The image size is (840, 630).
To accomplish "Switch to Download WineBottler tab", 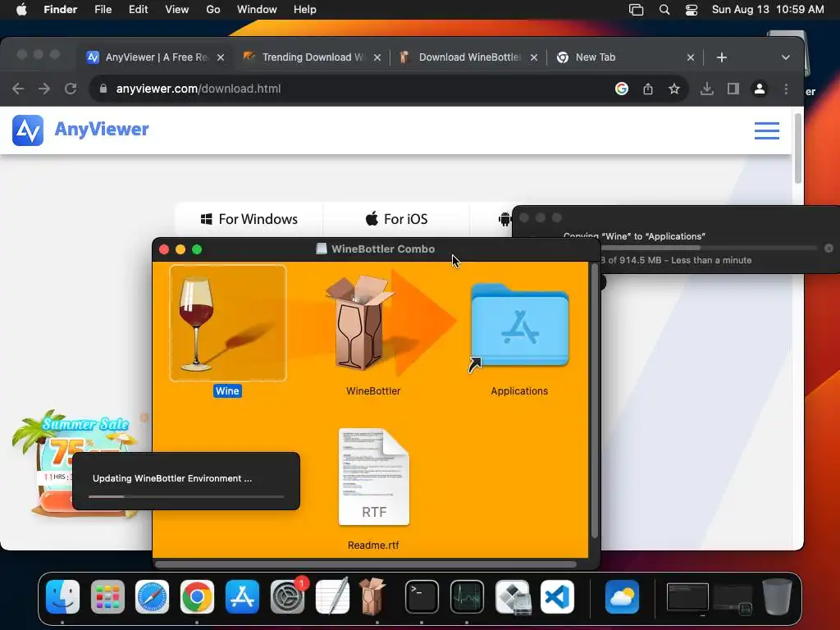I will (x=468, y=57).
